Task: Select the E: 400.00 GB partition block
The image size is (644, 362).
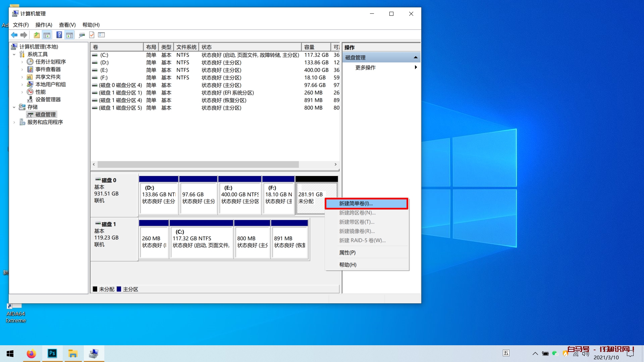Action: pos(240,198)
